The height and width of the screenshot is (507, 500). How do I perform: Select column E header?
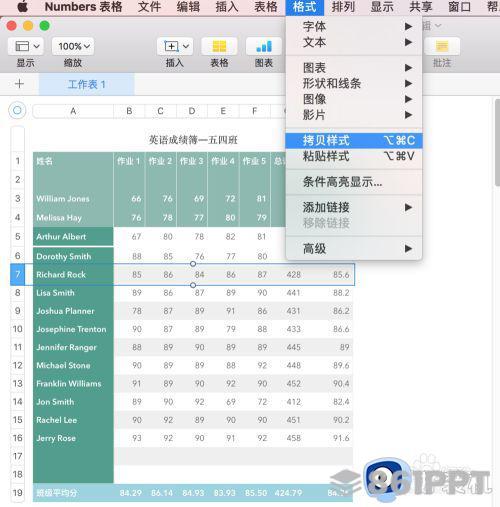[223, 111]
